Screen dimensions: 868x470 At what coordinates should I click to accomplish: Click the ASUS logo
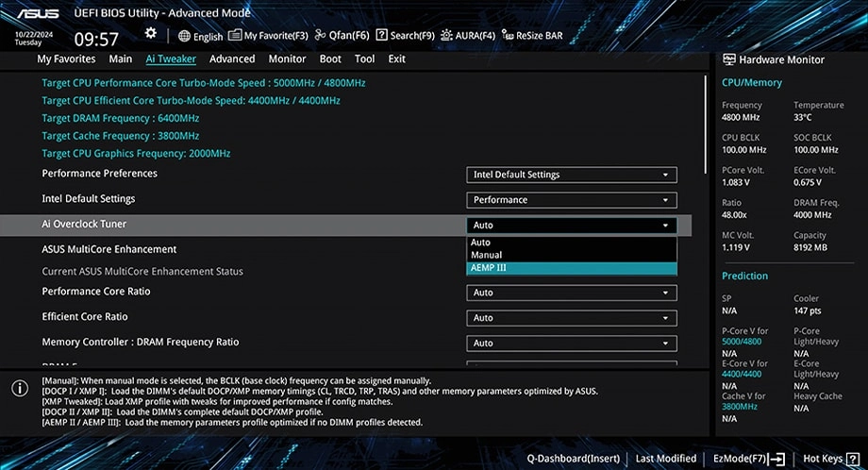point(37,13)
